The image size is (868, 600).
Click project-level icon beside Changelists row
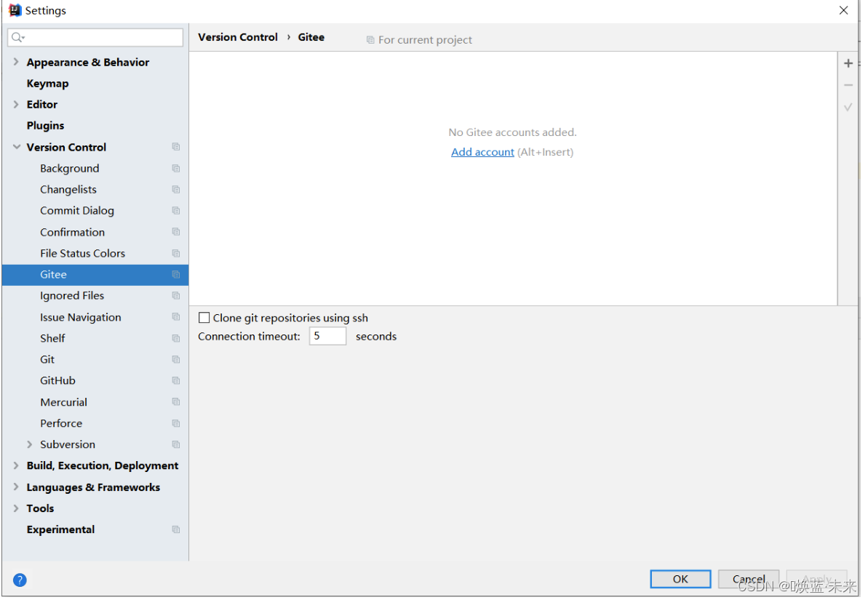coord(176,189)
